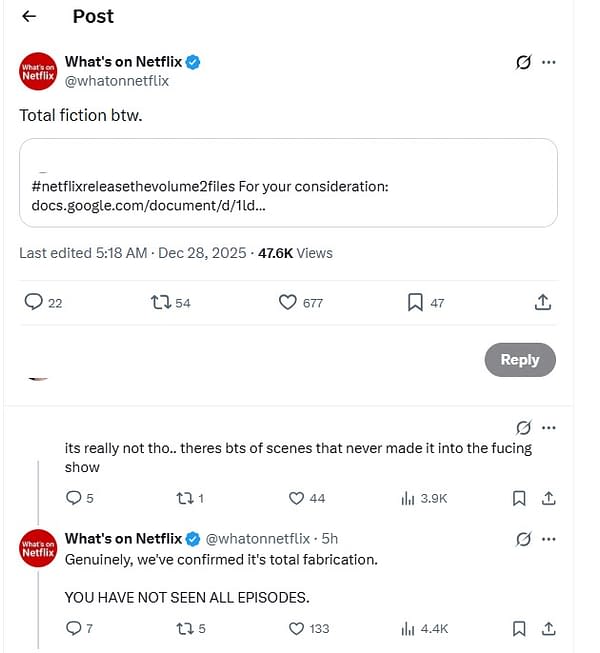Bookmark the main post with 47 bookmarks
This screenshot has height=653, width=600.
coord(415,302)
